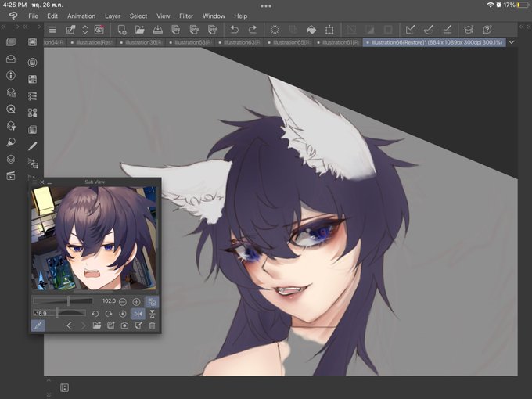
Task: Adjust Sub View rotation slider at -16.9
Action: click(59, 313)
